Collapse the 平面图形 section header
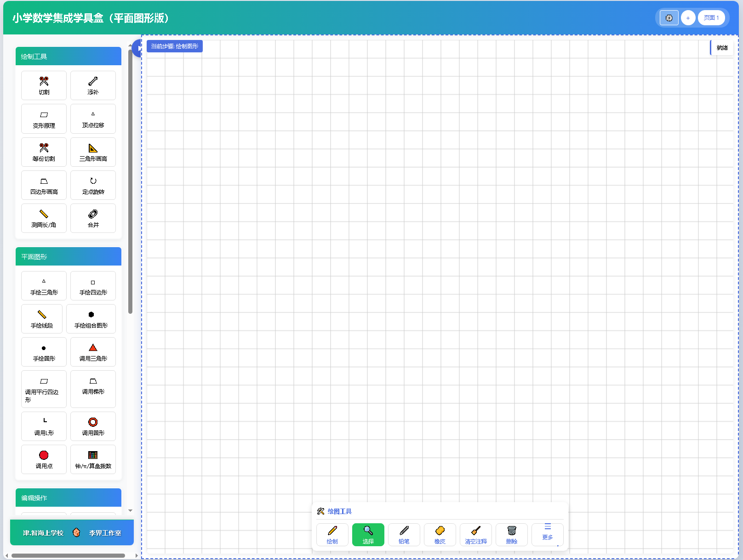 tap(69, 256)
